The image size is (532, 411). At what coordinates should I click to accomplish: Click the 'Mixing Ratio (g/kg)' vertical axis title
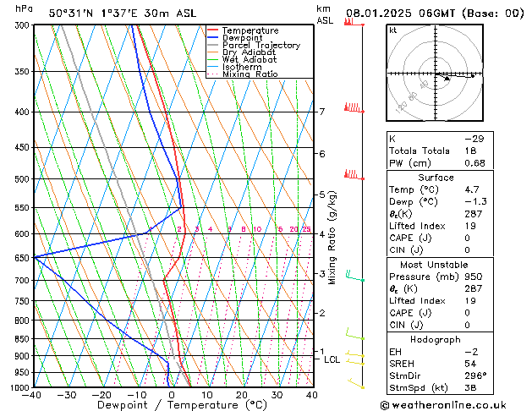coord(332,238)
